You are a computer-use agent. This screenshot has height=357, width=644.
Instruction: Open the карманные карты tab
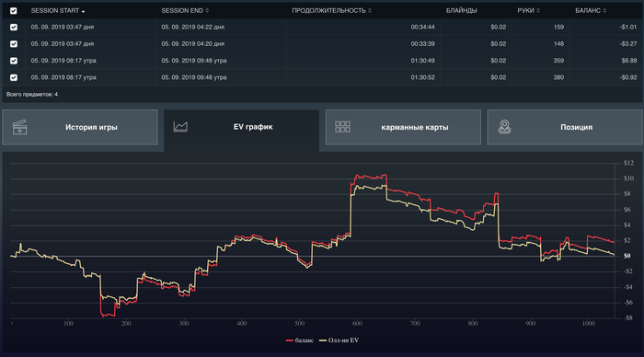click(x=403, y=127)
